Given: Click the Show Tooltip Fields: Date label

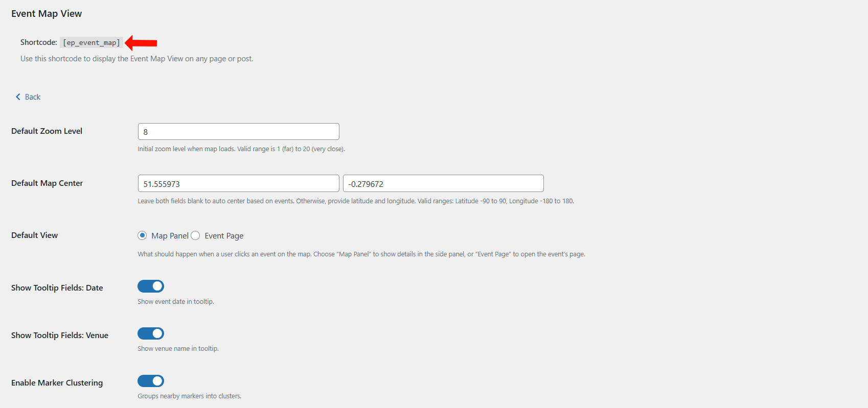Looking at the screenshot, I should pyautogui.click(x=57, y=288).
